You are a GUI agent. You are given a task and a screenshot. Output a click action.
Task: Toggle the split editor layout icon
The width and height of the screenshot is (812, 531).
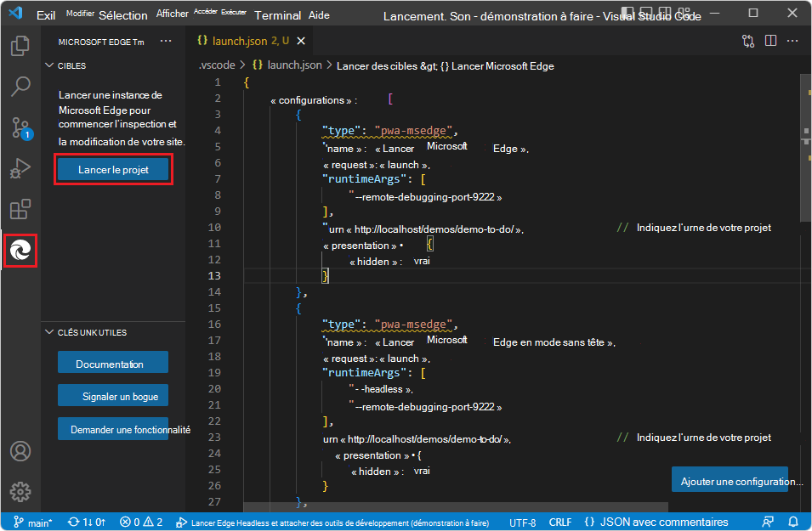[772, 41]
